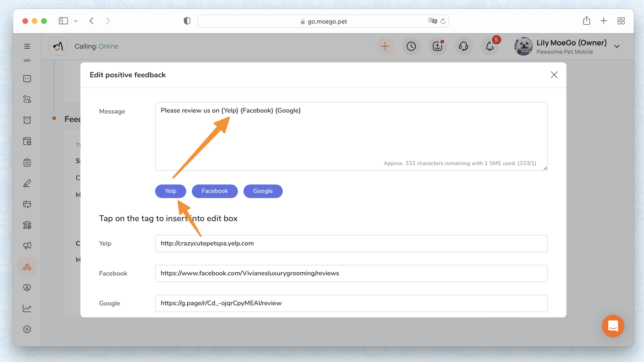644x362 pixels.
Task: Open the Safari share button
Action: click(x=586, y=21)
